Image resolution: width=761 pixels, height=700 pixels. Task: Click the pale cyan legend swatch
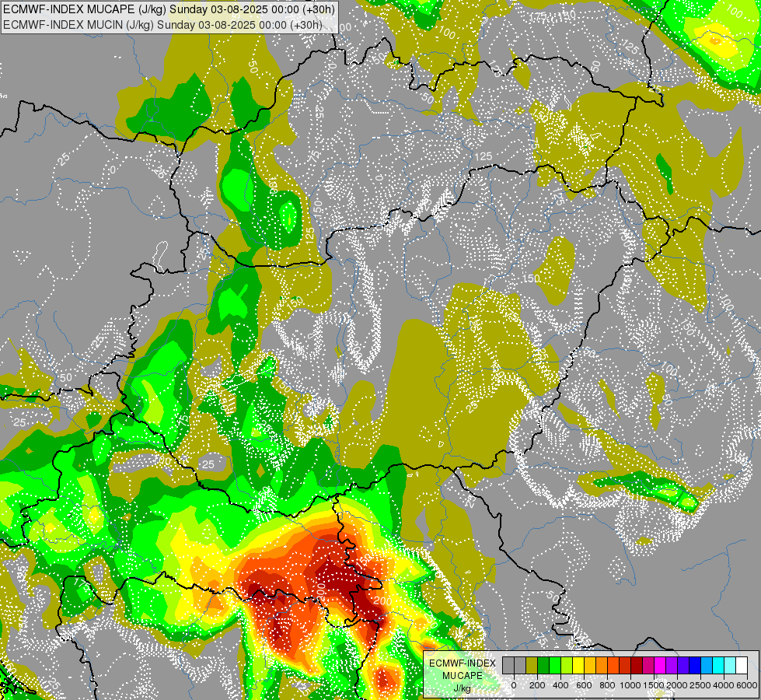pos(731,666)
